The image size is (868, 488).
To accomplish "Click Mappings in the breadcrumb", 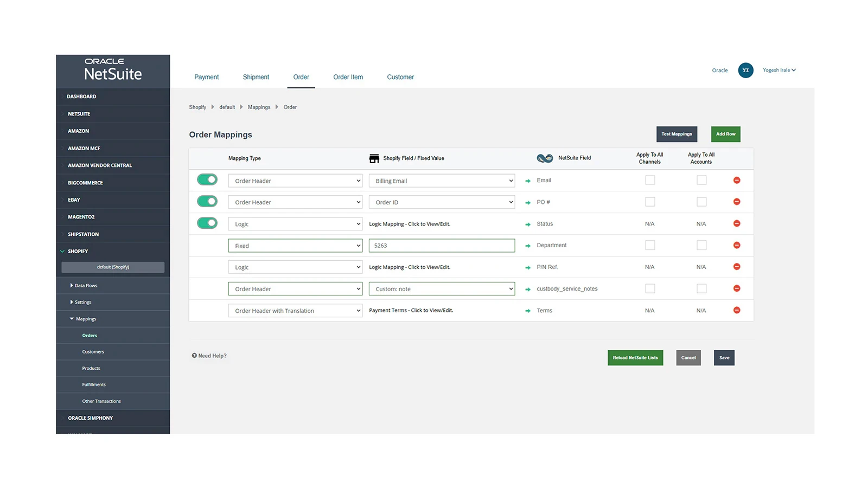I will pos(259,107).
